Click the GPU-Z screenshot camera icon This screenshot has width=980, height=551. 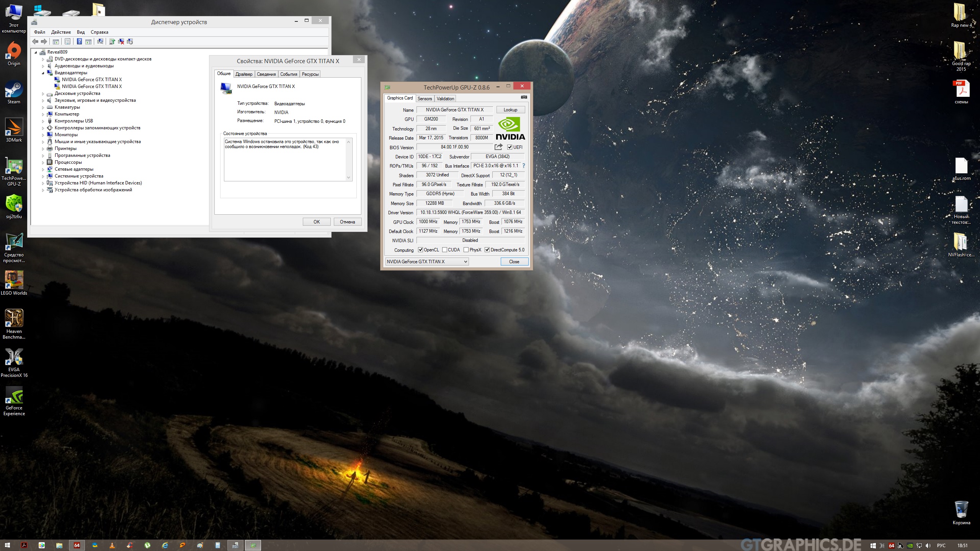pos(524,97)
